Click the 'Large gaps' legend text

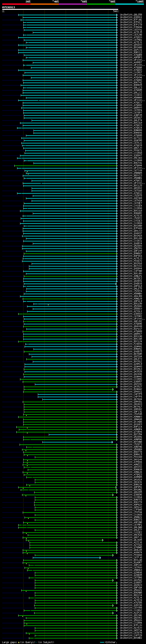(10, 642)
